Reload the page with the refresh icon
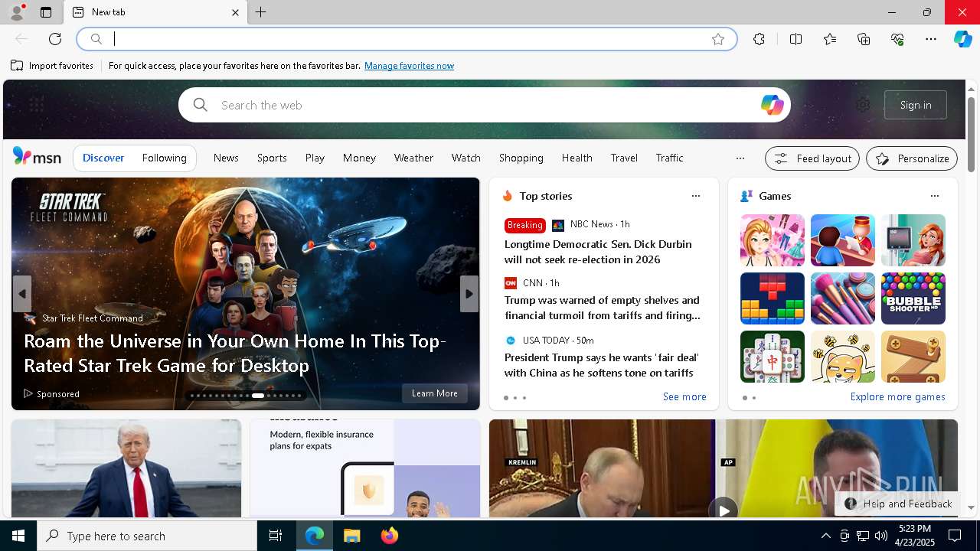980x551 pixels. pos(55,39)
